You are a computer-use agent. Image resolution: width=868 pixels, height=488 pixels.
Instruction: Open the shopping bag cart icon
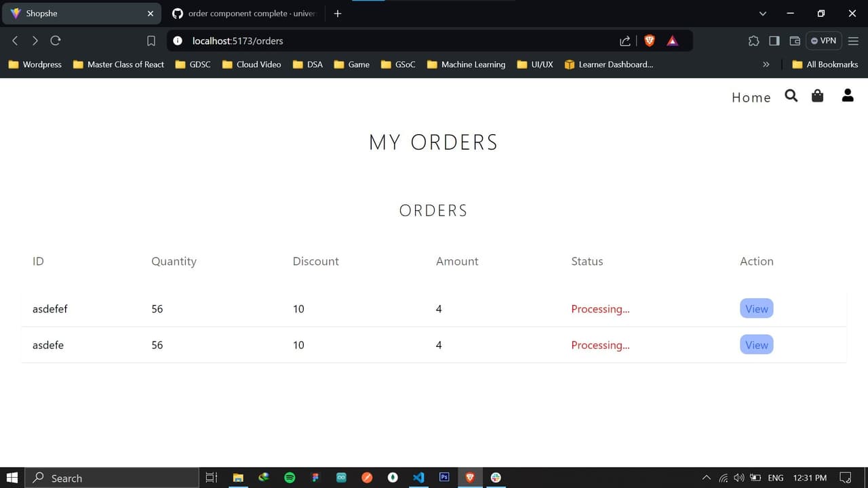click(x=817, y=96)
